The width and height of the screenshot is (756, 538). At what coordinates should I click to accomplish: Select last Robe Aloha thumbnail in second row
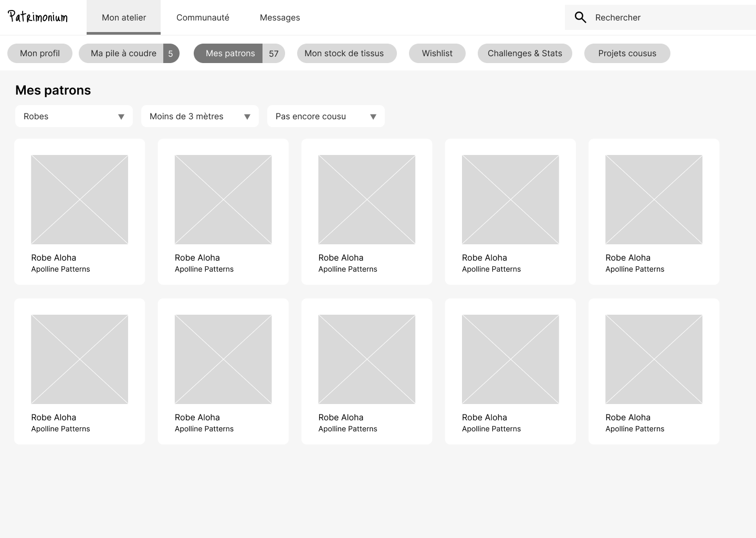[x=654, y=359]
